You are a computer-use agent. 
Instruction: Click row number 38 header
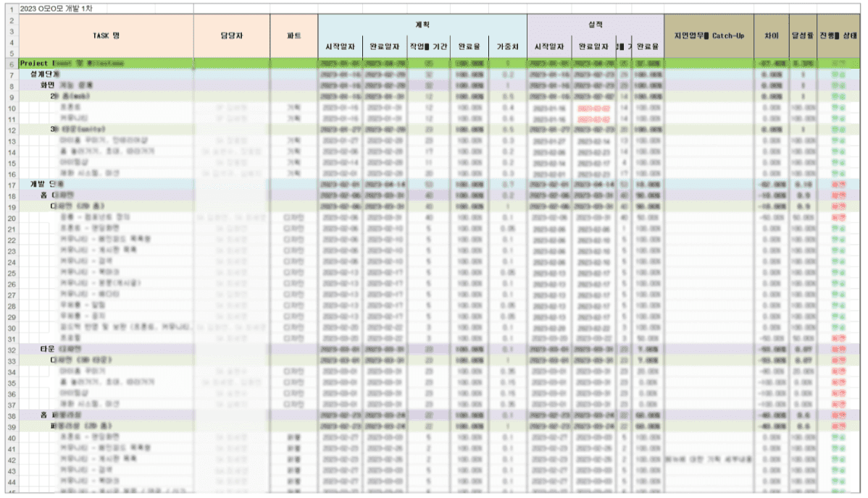click(12, 415)
